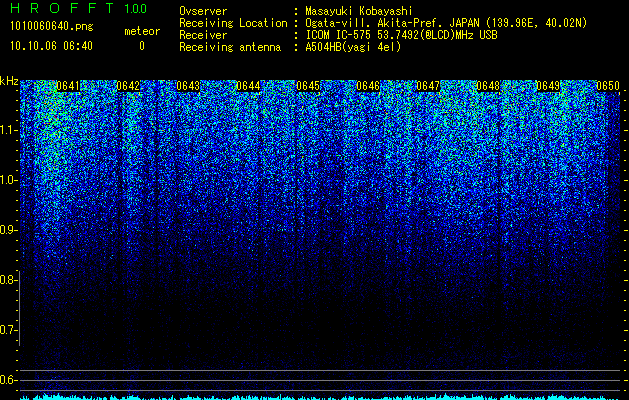Image resolution: width=629 pixels, height=400 pixels.
Task: Click the Receiving antenna label
Action: 230,47
